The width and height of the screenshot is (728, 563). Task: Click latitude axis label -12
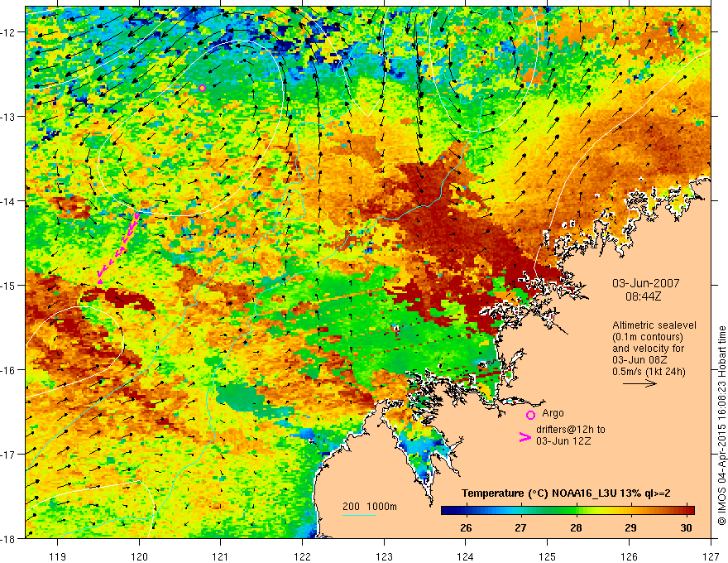pos(8,32)
